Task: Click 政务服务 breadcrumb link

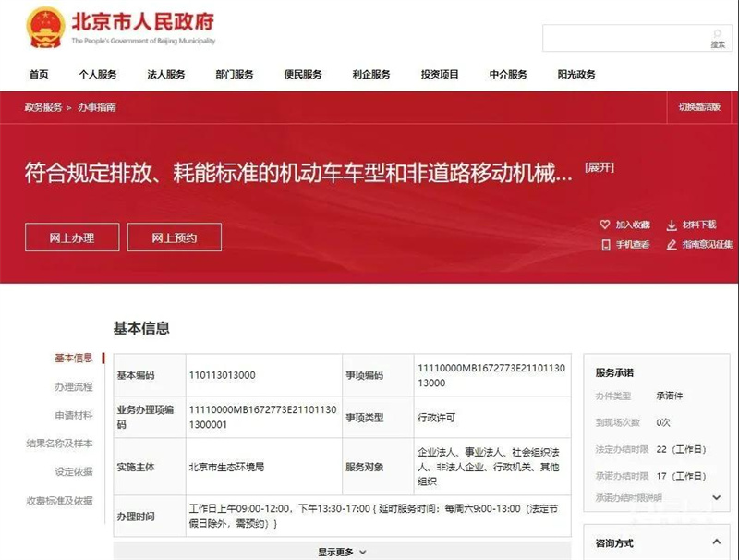Action: 42,107
